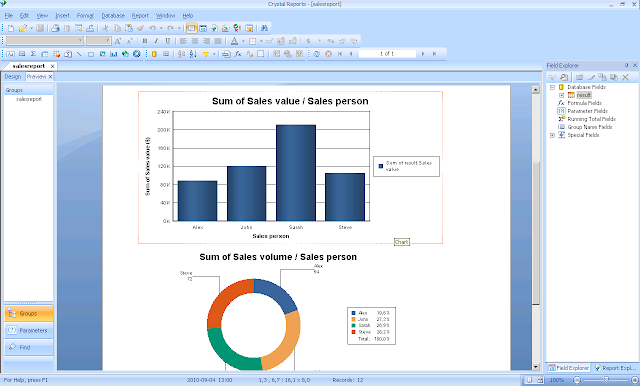The image size is (640, 386).
Task: Click the Insert Picture icon
Action: pyautogui.click(x=102, y=54)
